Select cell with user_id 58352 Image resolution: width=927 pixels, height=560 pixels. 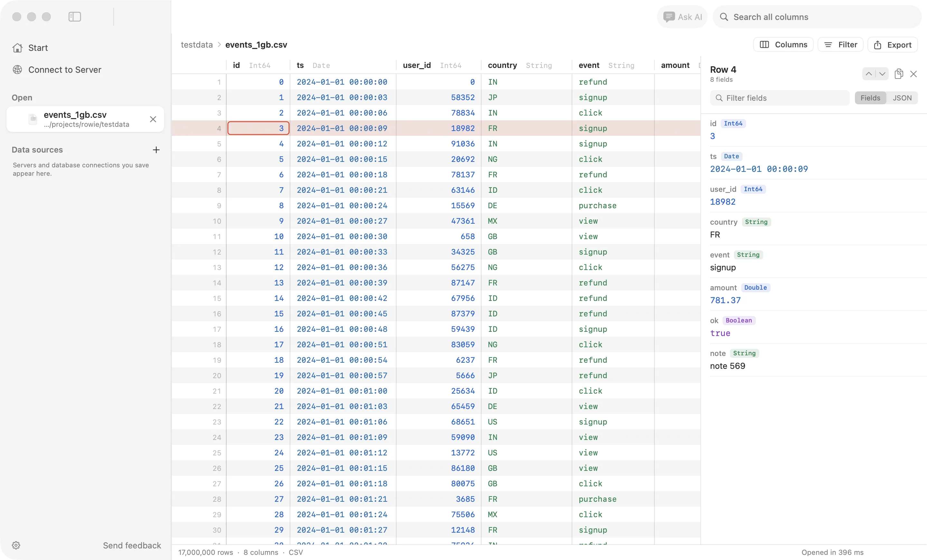click(438, 98)
